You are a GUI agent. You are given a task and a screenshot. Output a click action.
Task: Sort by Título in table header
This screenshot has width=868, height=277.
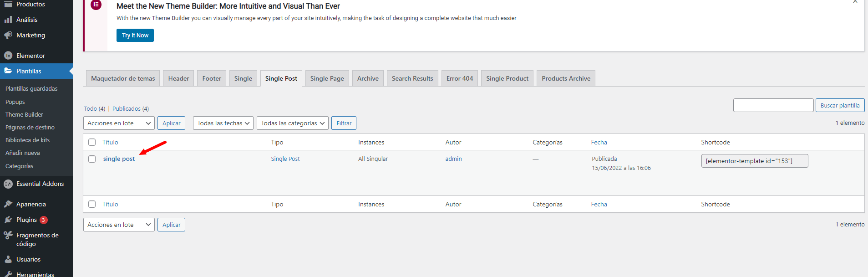pos(110,142)
